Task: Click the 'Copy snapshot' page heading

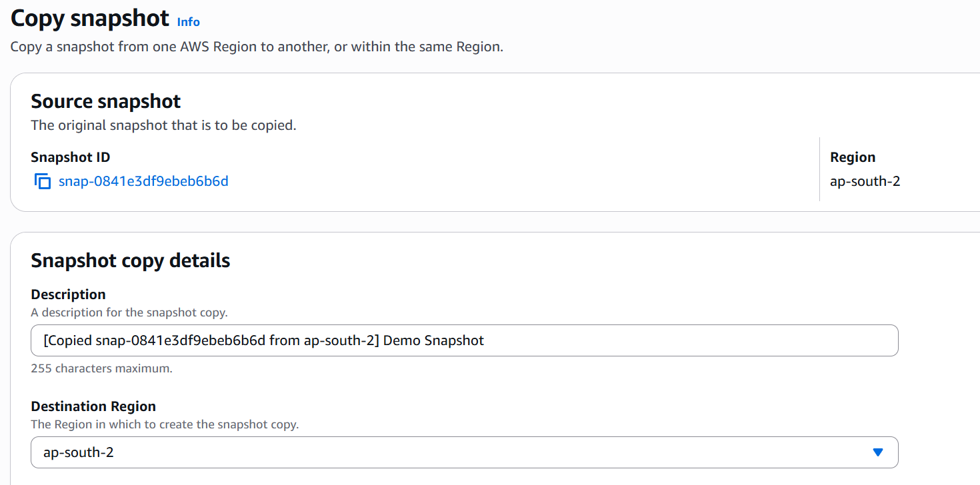Action: point(90,18)
